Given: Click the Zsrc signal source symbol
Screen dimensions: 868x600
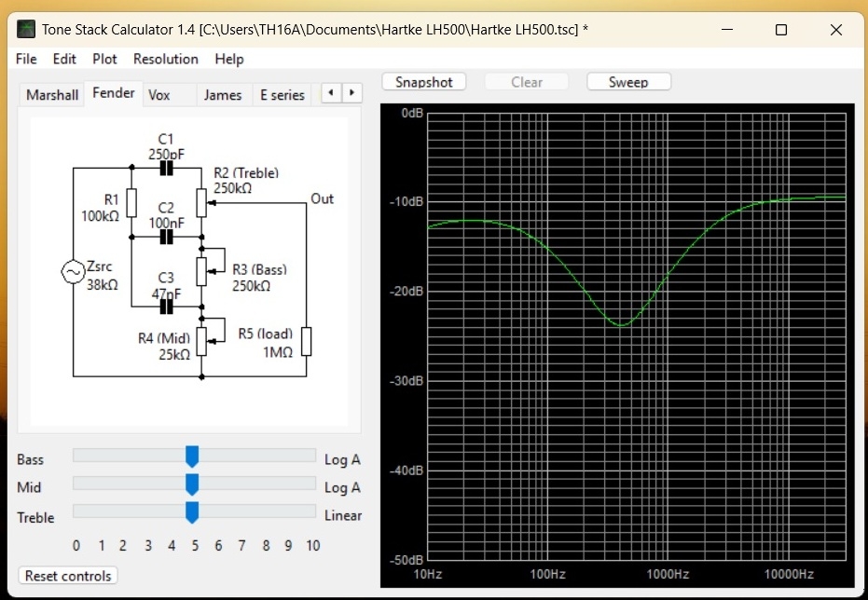Looking at the screenshot, I should coord(73,272).
